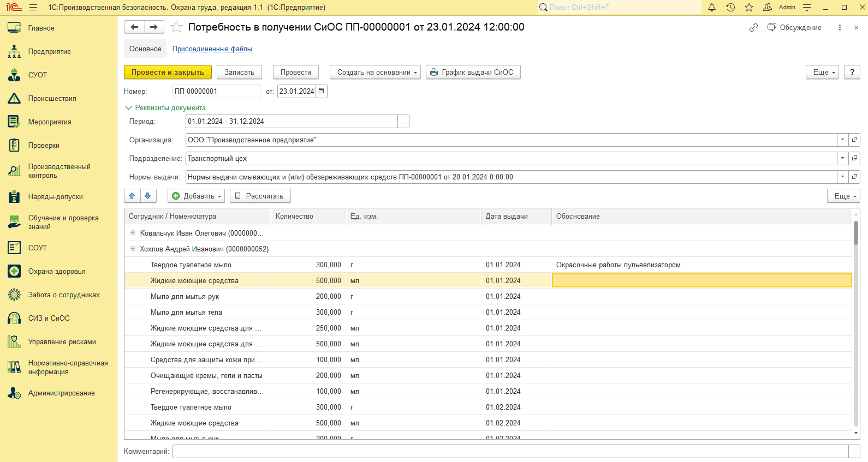
Task: Click the Провести button
Action: pyautogui.click(x=295, y=72)
